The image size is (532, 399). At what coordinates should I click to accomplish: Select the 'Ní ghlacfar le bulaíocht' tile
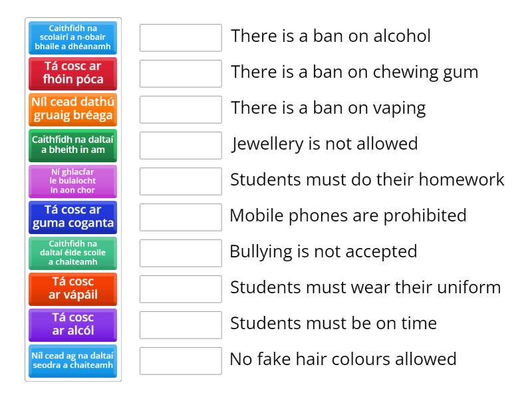point(73,182)
